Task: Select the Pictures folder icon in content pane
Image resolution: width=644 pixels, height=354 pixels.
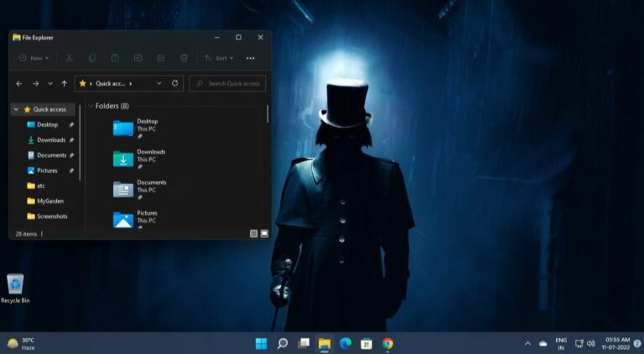Action: pyautogui.click(x=123, y=220)
